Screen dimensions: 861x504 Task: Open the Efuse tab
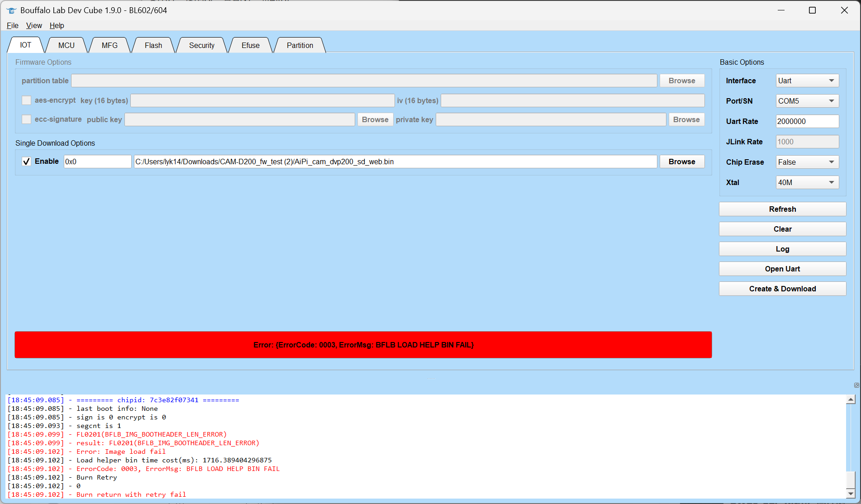click(x=250, y=45)
